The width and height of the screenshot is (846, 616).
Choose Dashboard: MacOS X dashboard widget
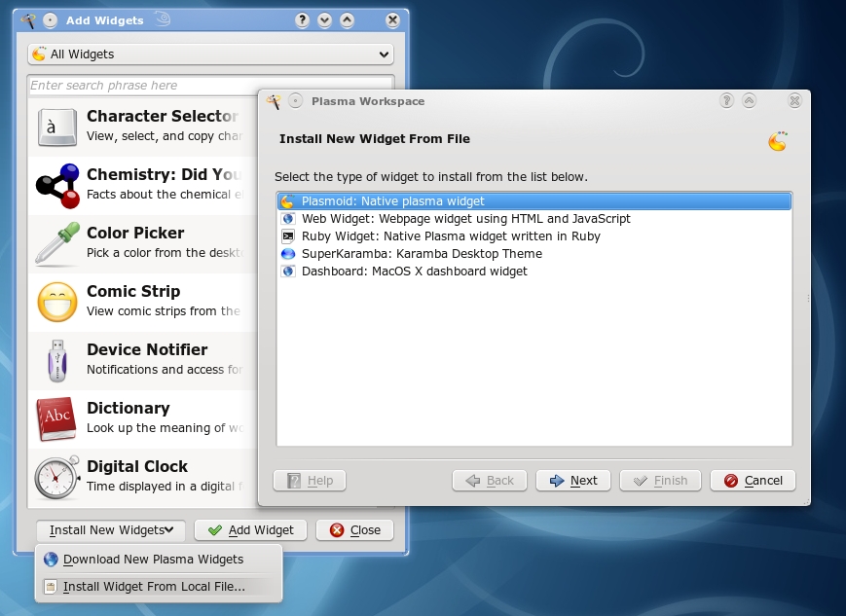[x=414, y=272]
